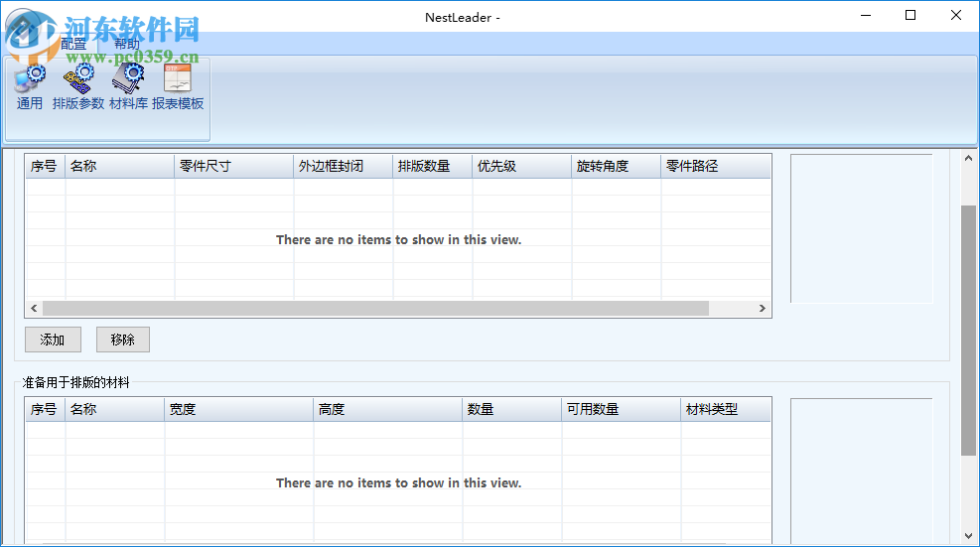Click the part preview pane

tap(861, 228)
